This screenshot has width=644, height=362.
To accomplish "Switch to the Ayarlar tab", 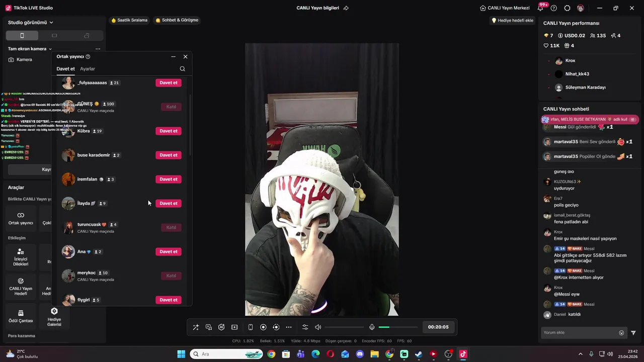I will click(x=88, y=69).
